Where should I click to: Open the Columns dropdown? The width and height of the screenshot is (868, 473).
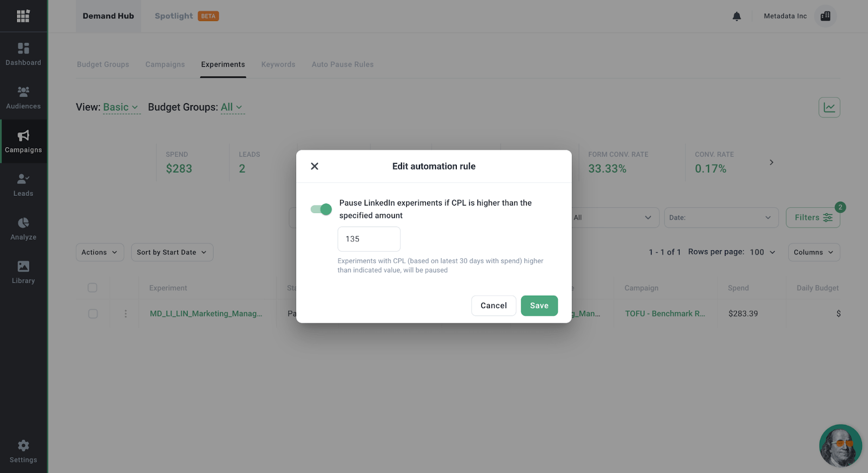click(814, 252)
